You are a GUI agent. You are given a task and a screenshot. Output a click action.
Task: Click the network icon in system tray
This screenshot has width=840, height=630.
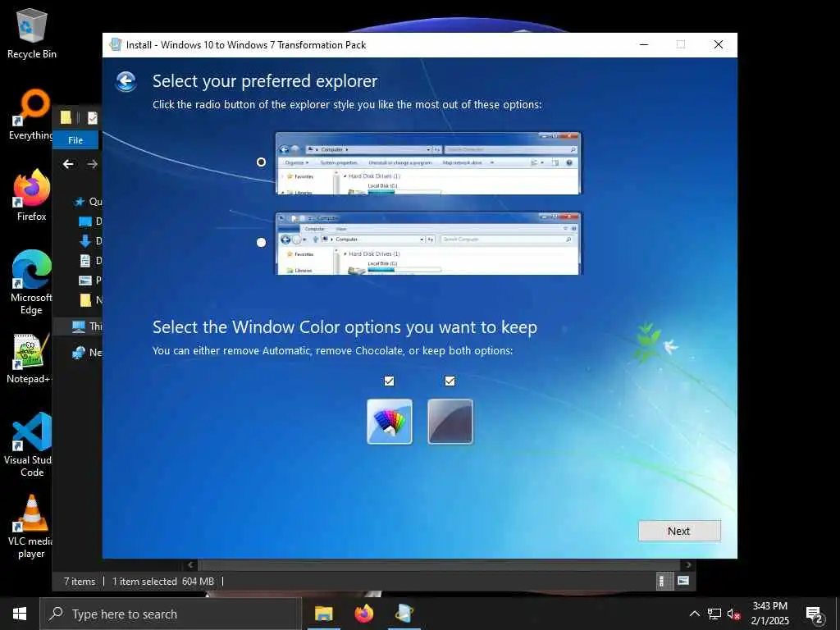tap(714, 614)
